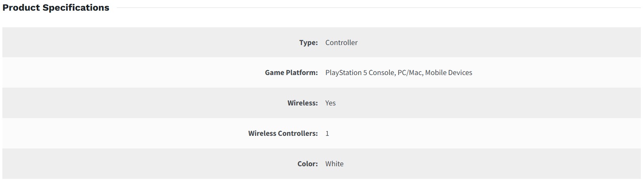Click the word 'Product' in the heading

click(x=21, y=8)
